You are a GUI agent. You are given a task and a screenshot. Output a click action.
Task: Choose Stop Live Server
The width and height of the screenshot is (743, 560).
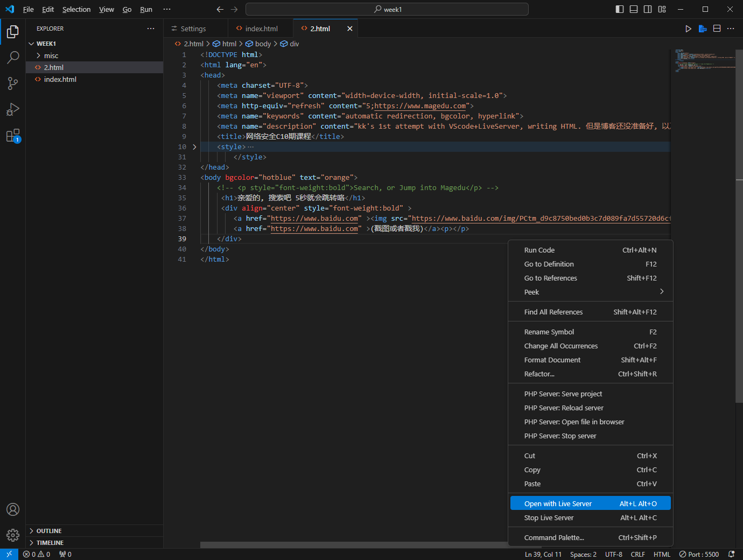pos(590,517)
